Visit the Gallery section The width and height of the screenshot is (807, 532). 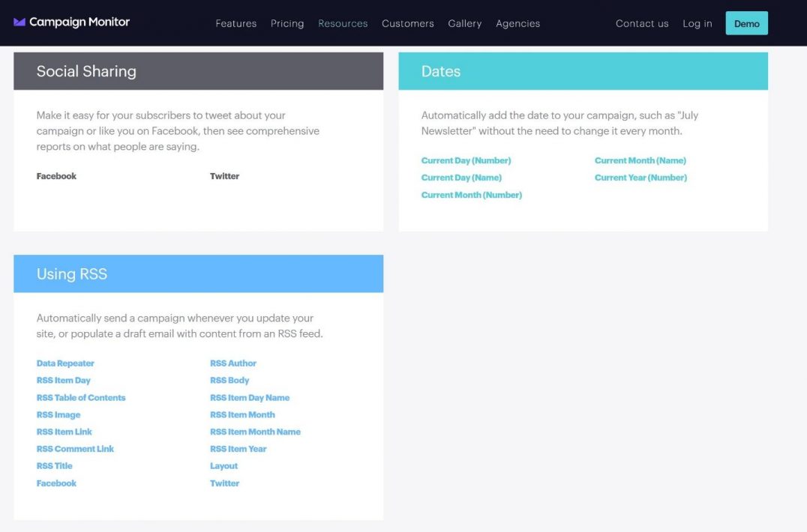tap(464, 23)
